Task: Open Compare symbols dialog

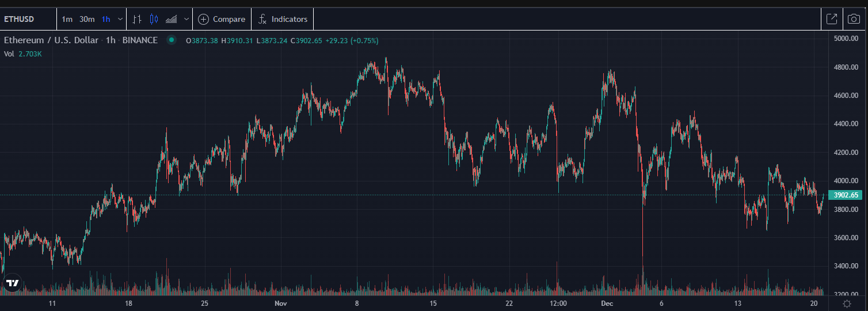Action: [222, 19]
